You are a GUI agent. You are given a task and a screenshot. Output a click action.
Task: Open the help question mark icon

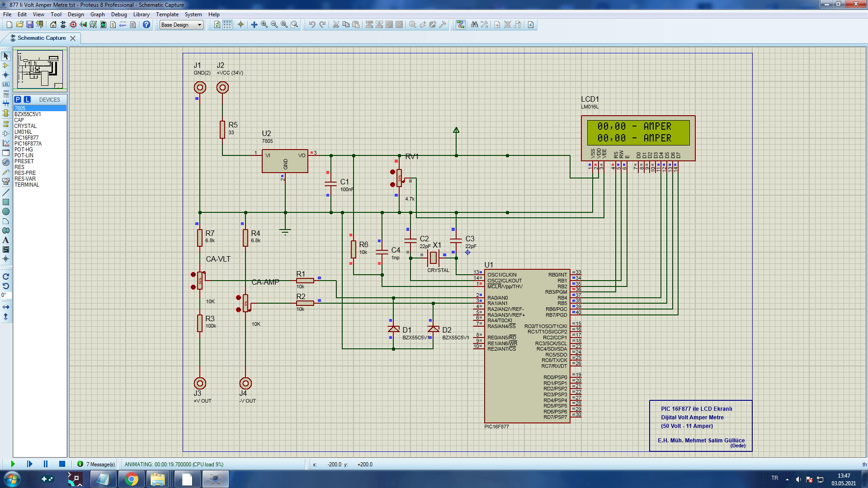146,25
